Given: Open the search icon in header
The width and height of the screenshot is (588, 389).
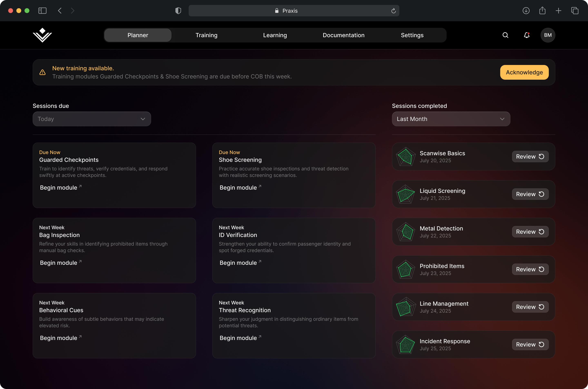Looking at the screenshot, I should (x=505, y=35).
